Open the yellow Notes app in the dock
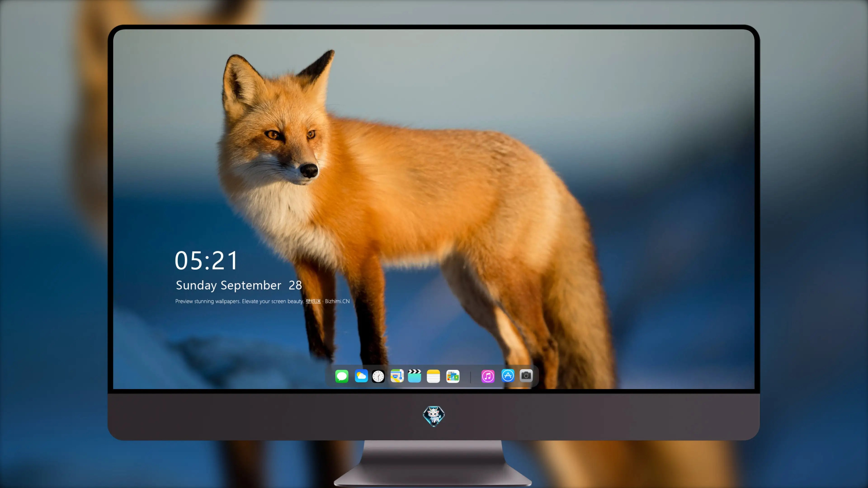The height and width of the screenshot is (488, 868). [x=433, y=376]
